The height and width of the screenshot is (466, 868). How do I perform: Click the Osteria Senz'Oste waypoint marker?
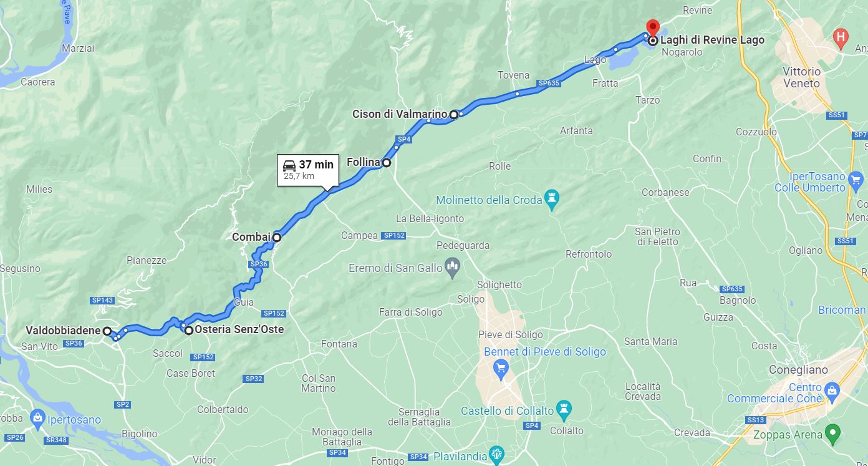pos(188,330)
